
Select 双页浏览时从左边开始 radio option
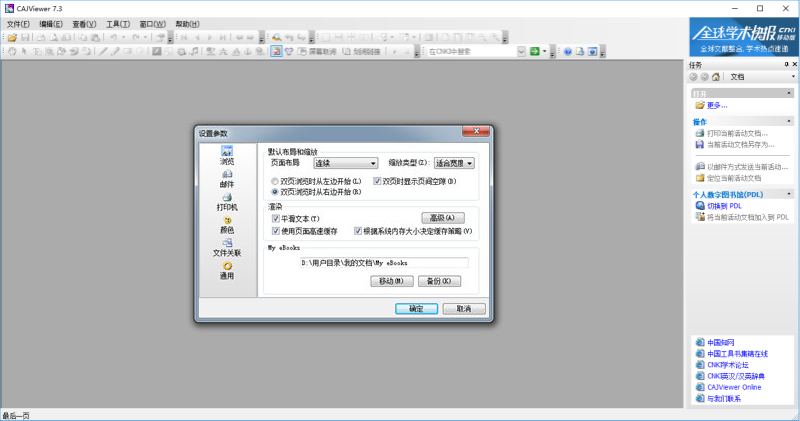(x=276, y=181)
